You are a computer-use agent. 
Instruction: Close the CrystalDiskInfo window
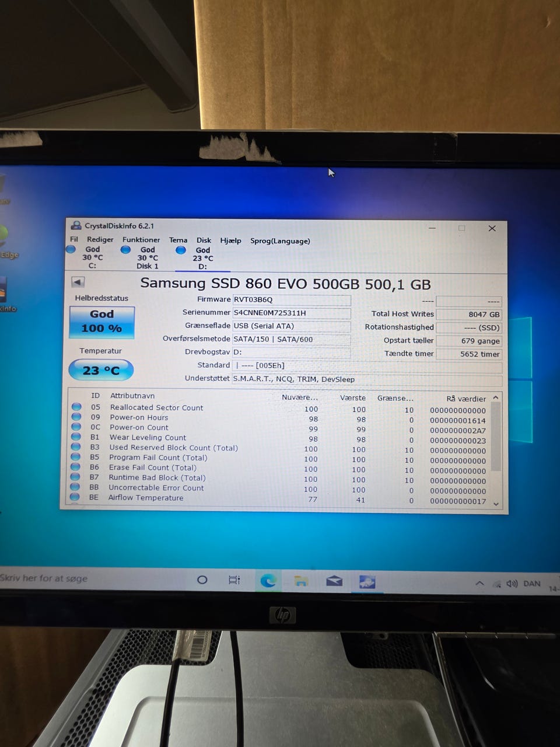(492, 228)
